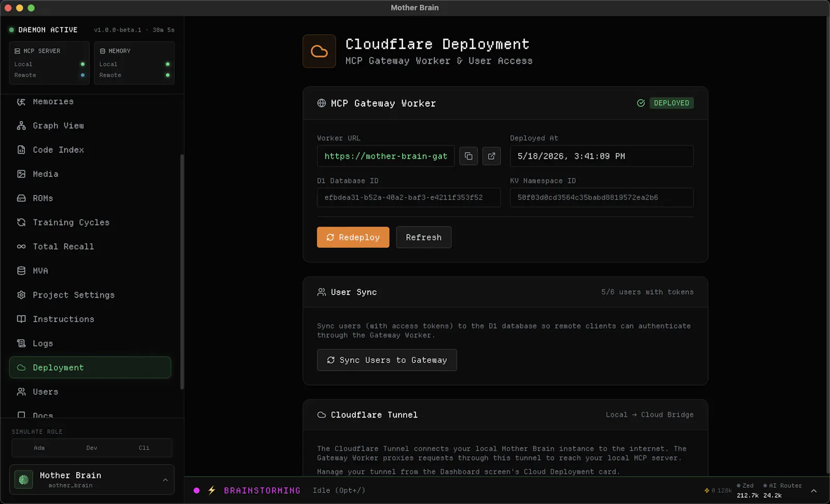This screenshot has width=830, height=504.
Task: Open Training Cycles
Action: 90,222
